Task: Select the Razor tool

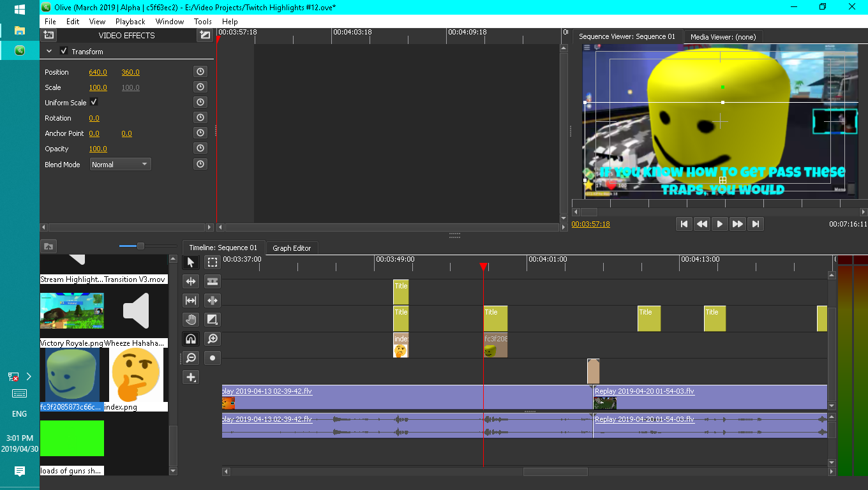Action: (x=213, y=281)
